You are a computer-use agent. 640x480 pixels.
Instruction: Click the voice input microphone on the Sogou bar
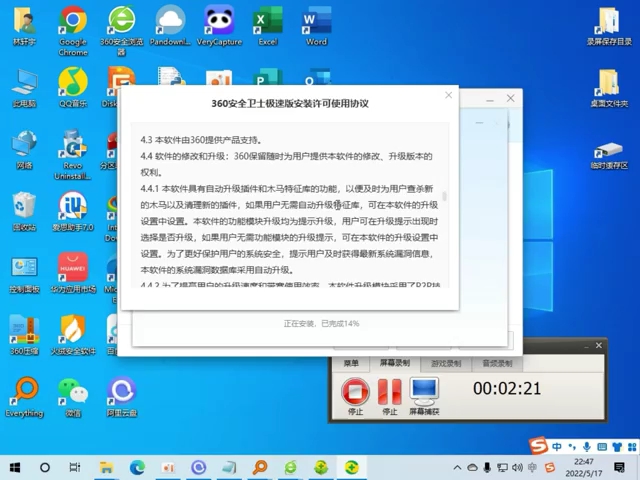click(587, 447)
